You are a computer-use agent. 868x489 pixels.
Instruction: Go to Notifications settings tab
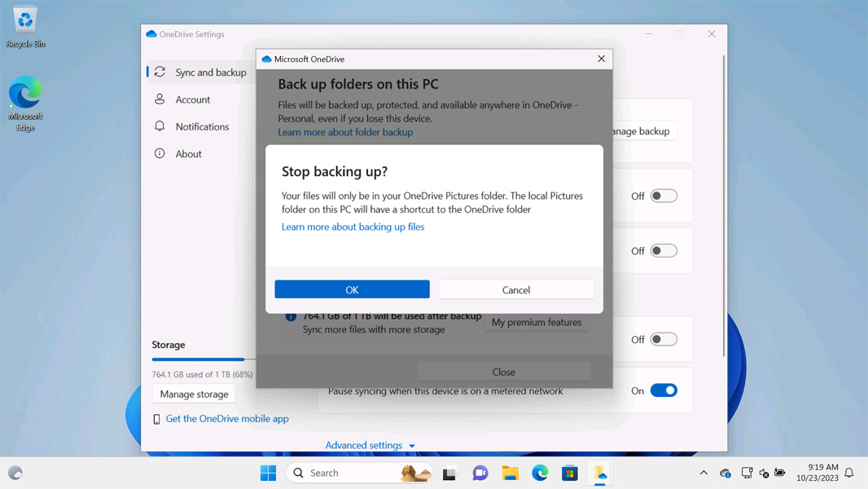coord(202,126)
